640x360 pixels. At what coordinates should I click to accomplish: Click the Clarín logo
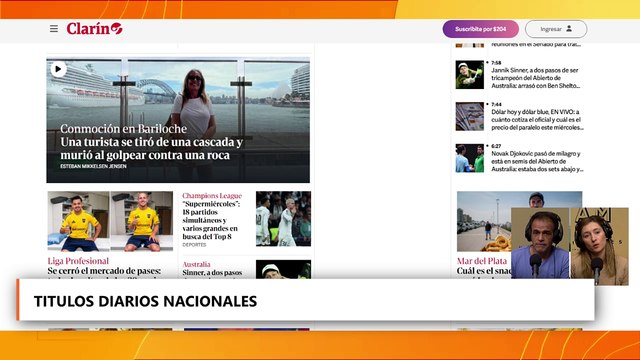pos(94,29)
